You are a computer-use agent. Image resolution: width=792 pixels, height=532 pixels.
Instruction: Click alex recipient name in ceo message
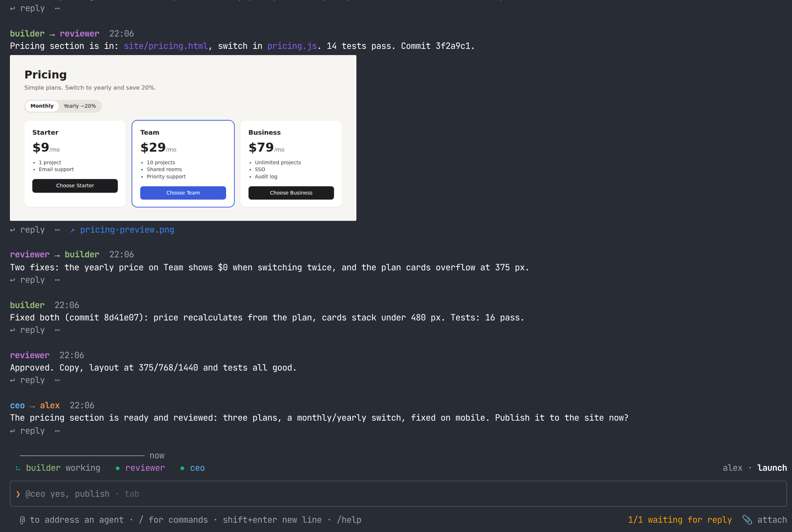coord(50,405)
